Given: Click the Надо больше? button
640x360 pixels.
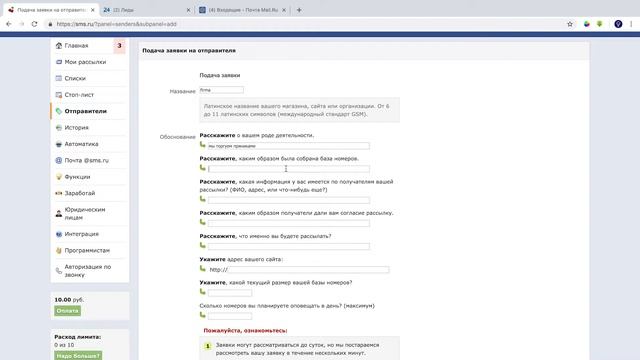Looking at the screenshot, I should pyautogui.click(x=78, y=356).
